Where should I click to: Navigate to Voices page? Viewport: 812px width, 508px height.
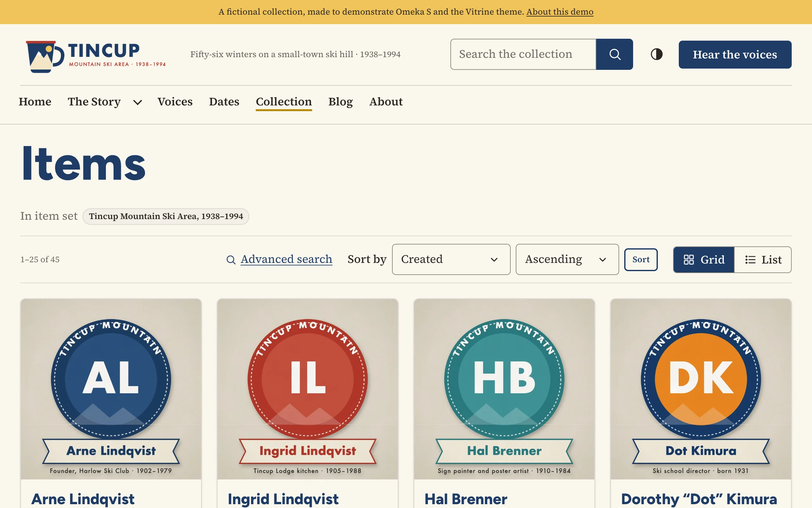point(175,102)
